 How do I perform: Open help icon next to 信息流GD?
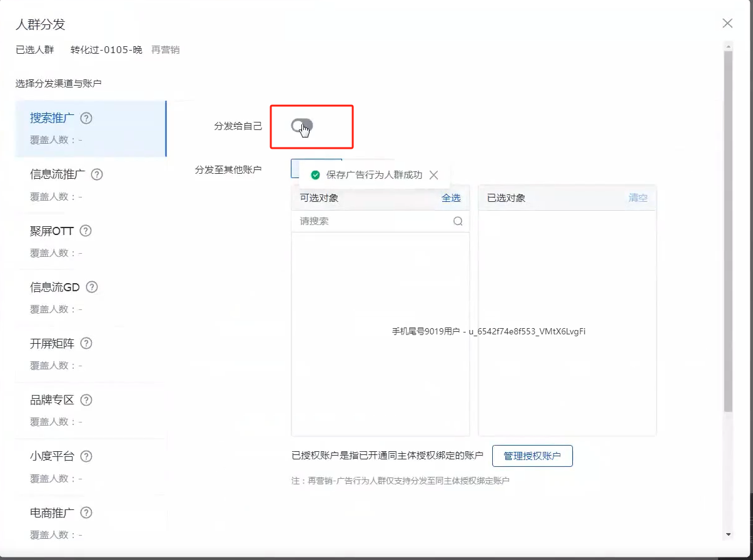point(92,287)
